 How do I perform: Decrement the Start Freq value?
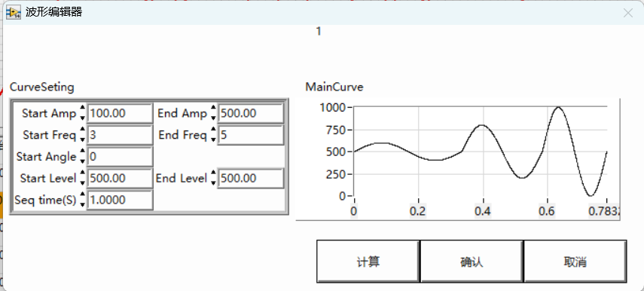point(83,139)
